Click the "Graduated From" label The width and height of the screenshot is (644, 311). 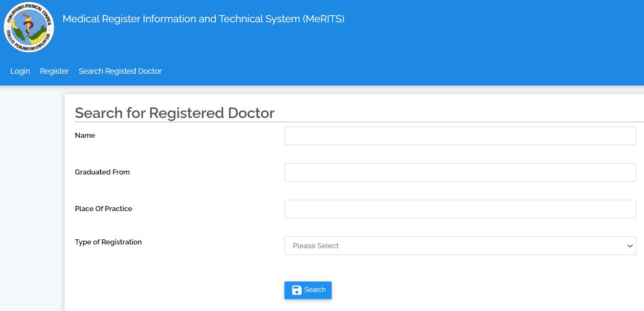pos(102,172)
